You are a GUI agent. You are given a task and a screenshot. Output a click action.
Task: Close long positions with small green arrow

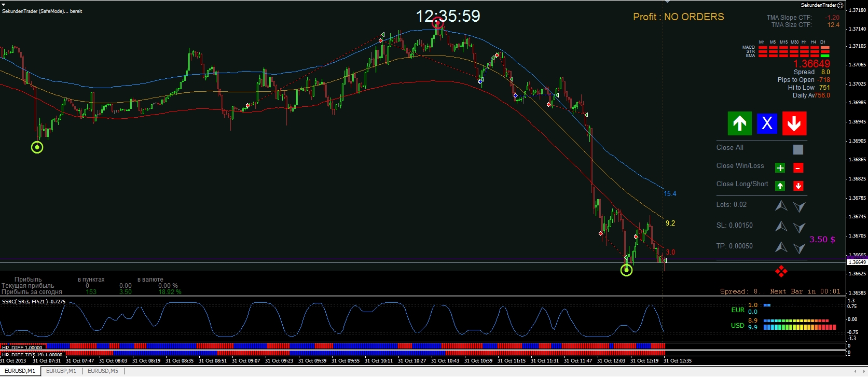(x=780, y=186)
